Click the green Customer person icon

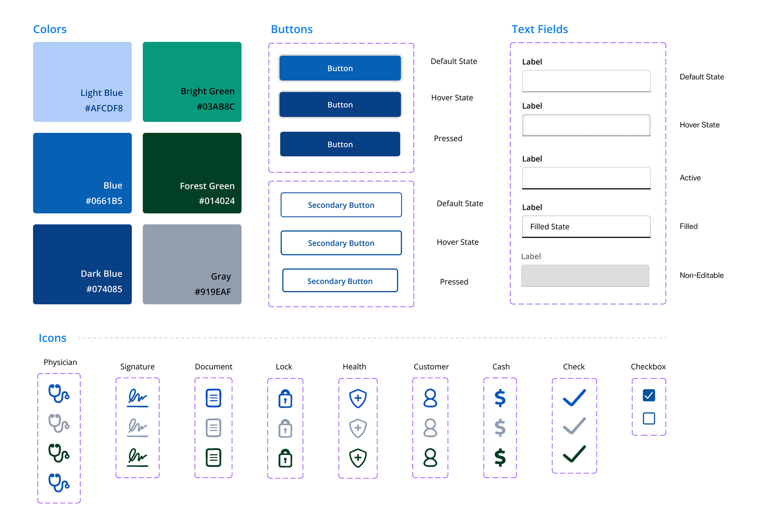coord(430,458)
